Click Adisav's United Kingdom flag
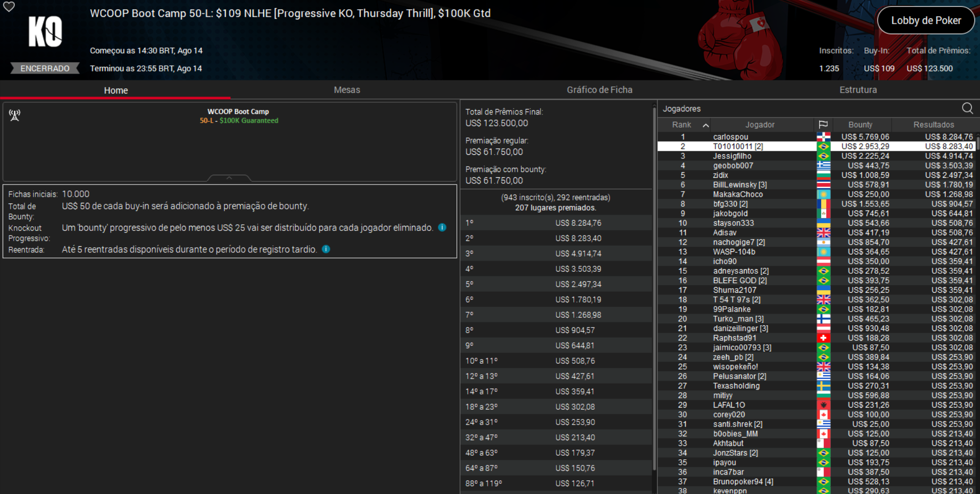 pyautogui.click(x=824, y=232)
